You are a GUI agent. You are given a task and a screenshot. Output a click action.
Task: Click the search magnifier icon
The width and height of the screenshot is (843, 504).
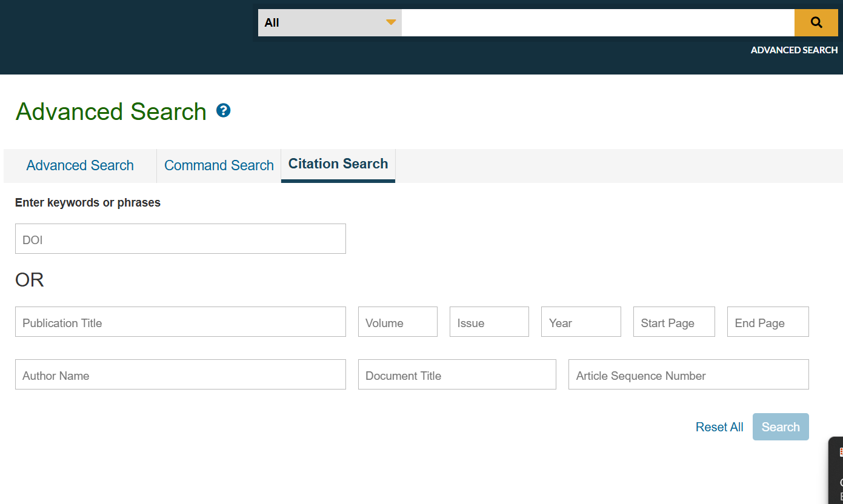[x=816, y=22]
